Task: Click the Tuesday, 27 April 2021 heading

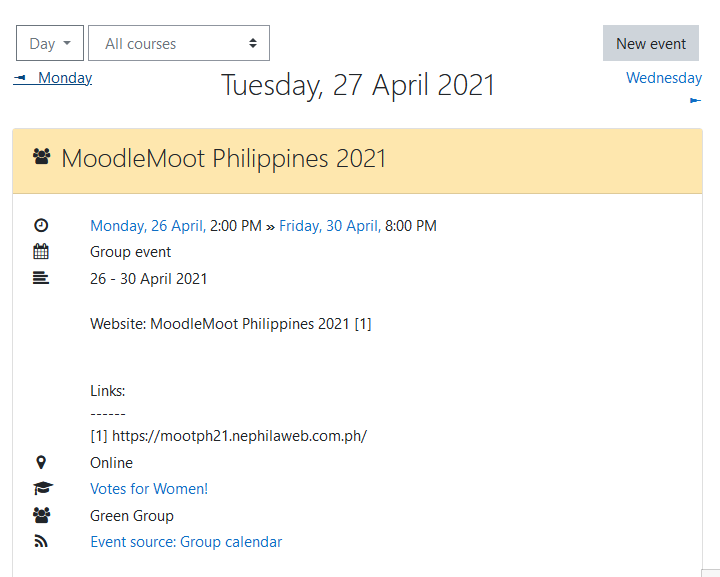Action: click(x=358, y=85)
